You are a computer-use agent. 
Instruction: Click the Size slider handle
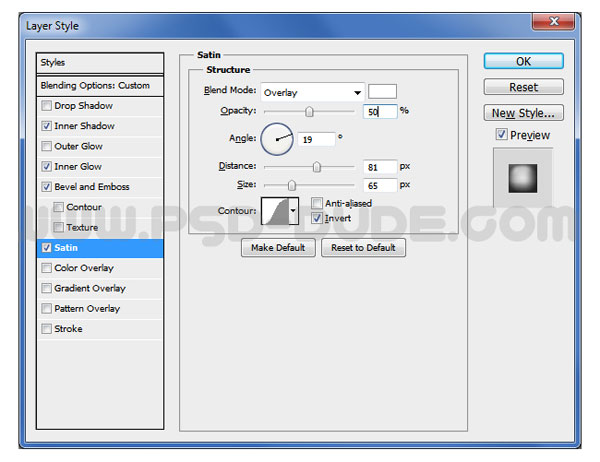pos(292,185)
